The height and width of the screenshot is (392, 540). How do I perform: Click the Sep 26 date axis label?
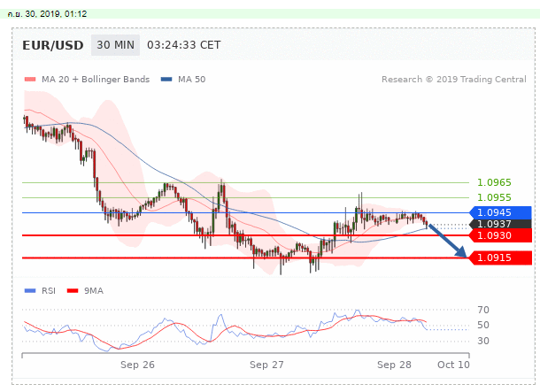tap(137, 365)
